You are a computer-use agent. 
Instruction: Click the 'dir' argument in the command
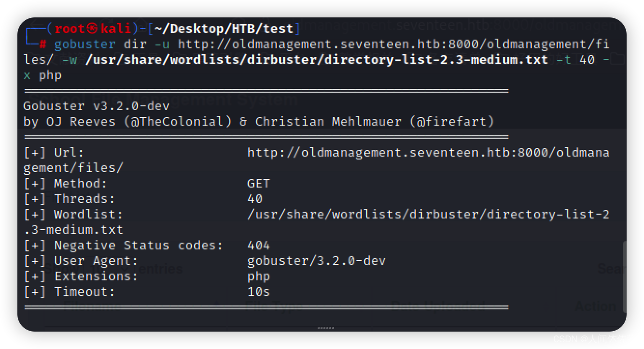click(135, 44)
